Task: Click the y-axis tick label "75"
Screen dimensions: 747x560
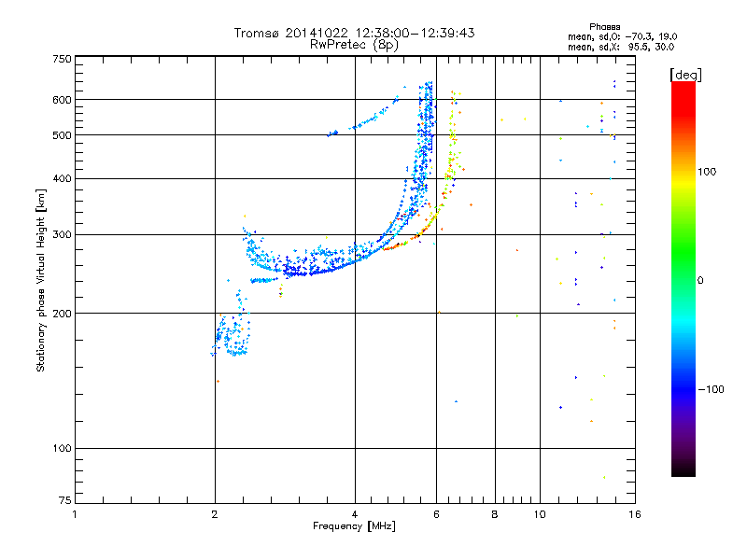Action: pyautogui.click(x=65, y=500)
